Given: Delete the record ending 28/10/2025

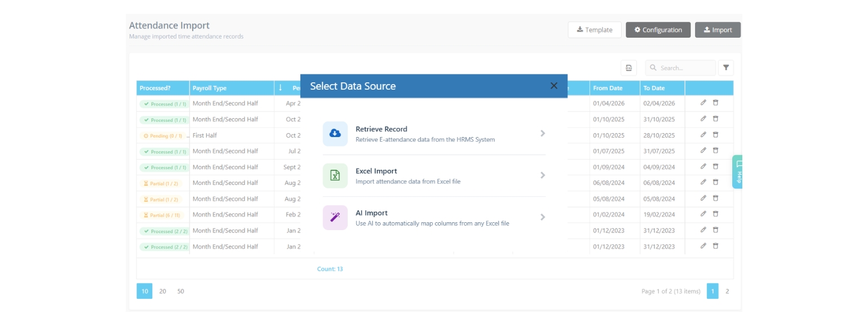Looking at the screenshot, I should click(x=716, y=134).
